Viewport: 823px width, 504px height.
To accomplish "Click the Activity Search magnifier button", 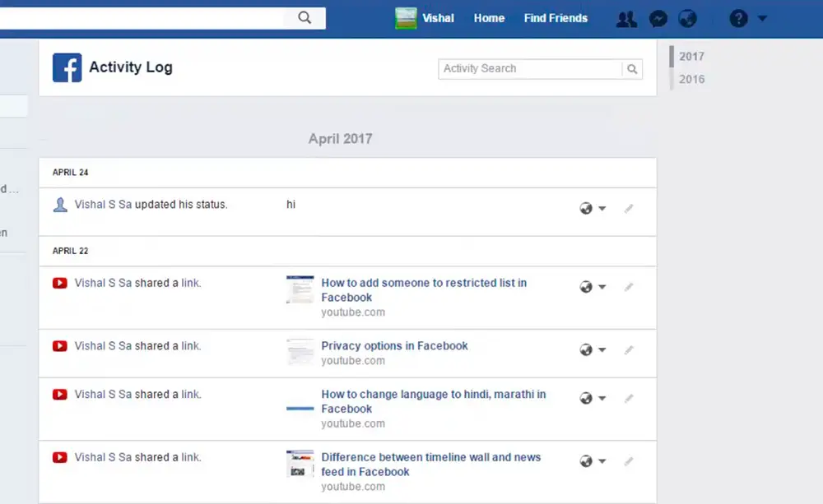I will pos(632,69).
